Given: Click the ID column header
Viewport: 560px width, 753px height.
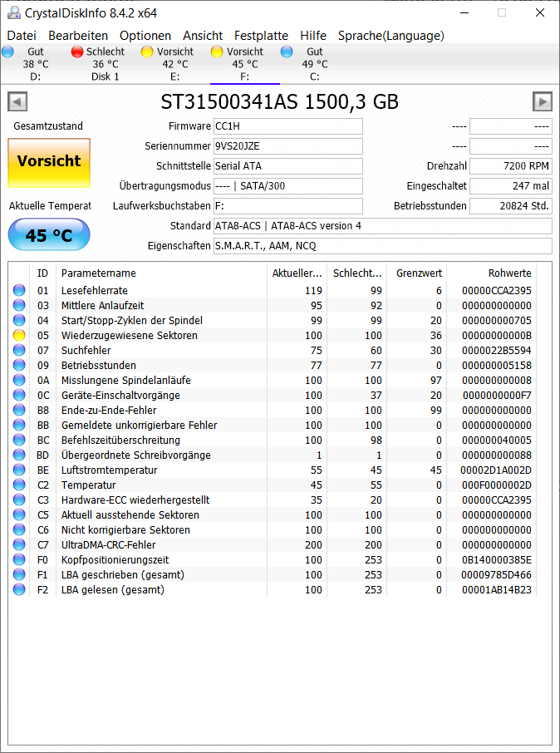Looking at the screenshot, I should [42, 273].
